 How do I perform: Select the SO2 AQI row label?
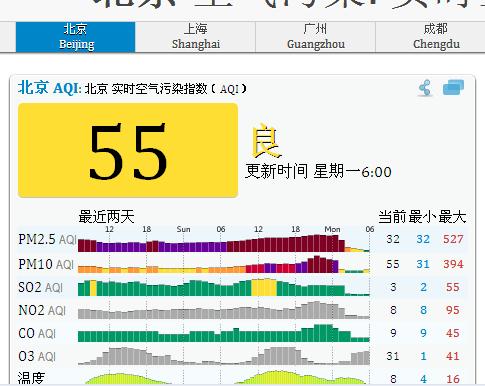click(x=40, y=287)
